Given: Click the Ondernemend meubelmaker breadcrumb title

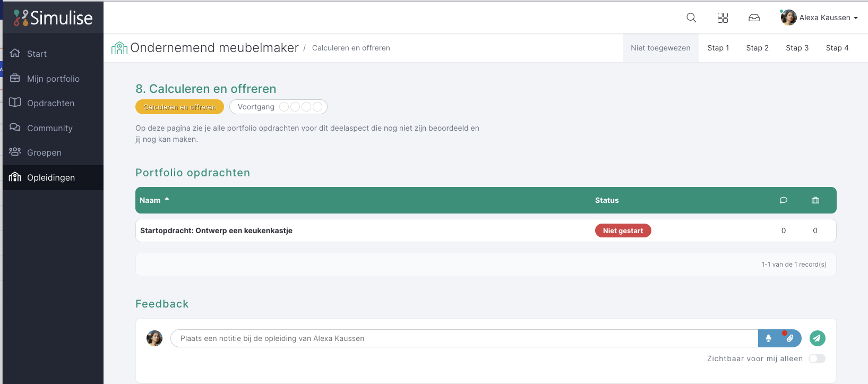Looking at the screenshot, I should pyautogui.click(x=214, y=48).
